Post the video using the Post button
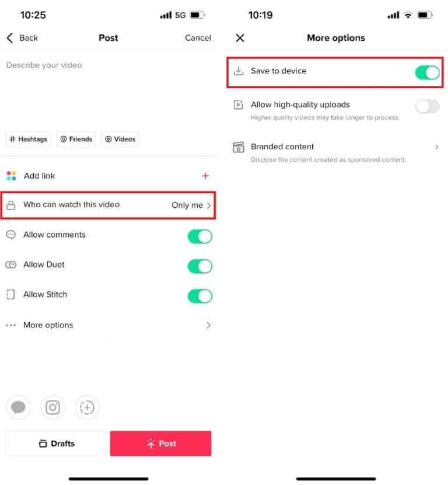Viewport: 448px width, 485px height. 160,444
